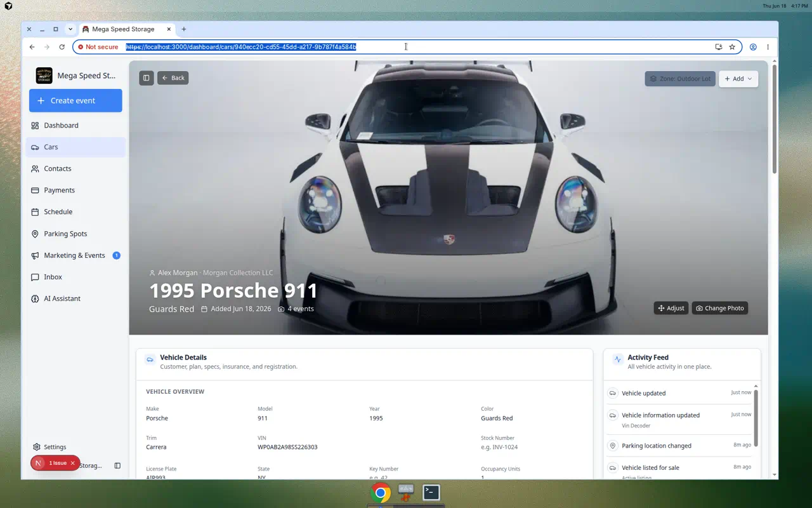Click the Make value Porsche

point(157,418)
